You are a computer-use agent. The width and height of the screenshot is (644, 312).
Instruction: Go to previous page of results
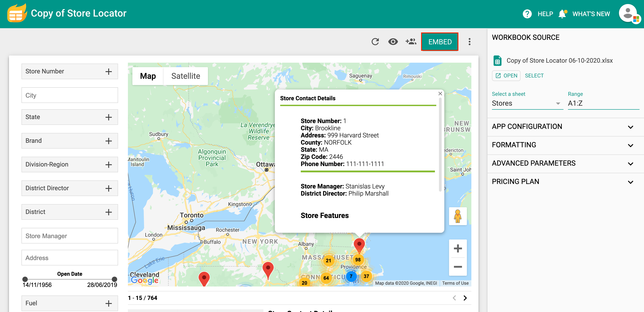coord(454,298)
